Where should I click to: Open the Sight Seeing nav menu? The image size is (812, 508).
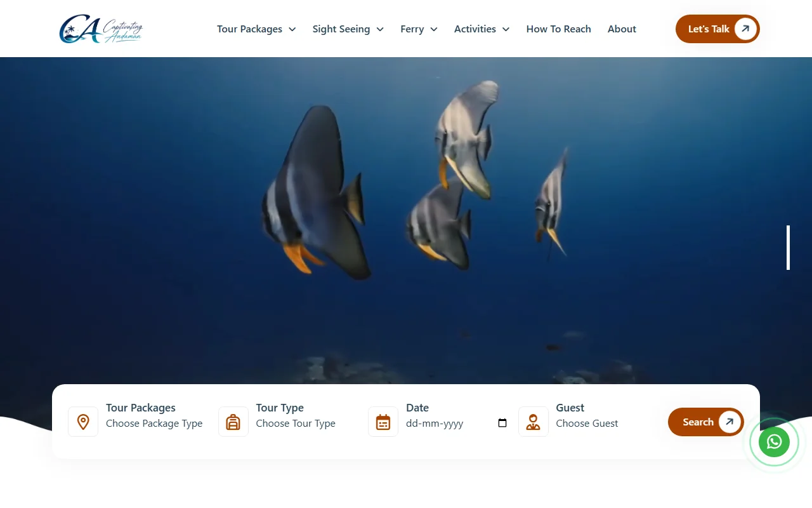pyautogui.click(x=341, y=29)
